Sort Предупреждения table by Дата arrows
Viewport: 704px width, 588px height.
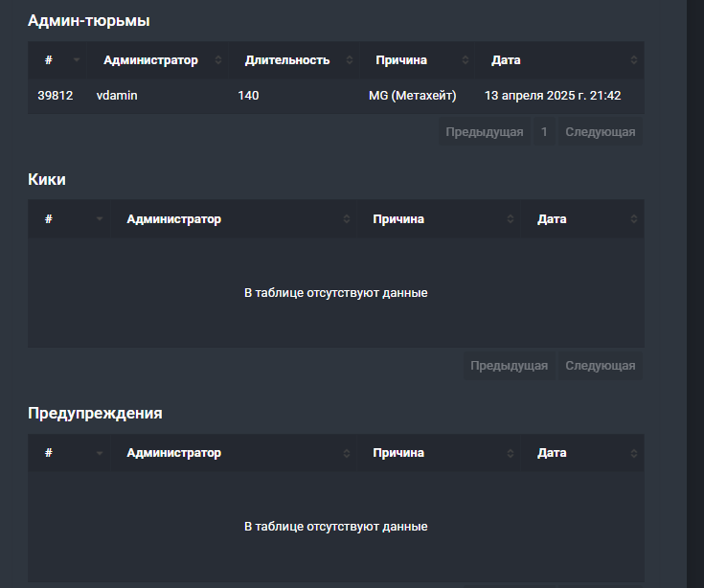point(633,453)
